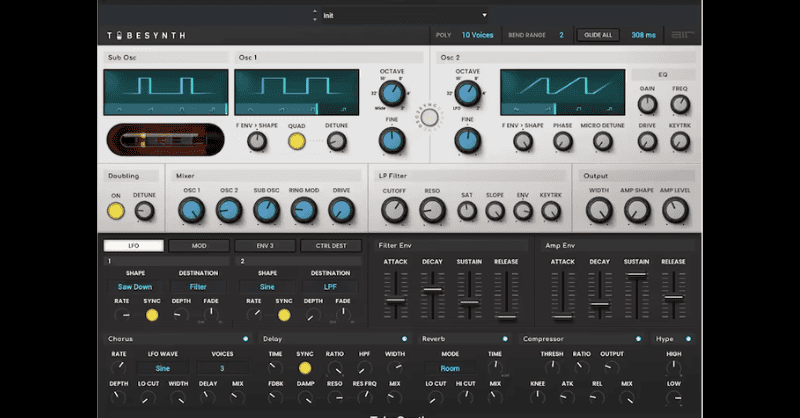The width and height of the screenshot is (800, 418).
Task: Open LFO 2 Destination LPF selector
Action: (330, 287)
